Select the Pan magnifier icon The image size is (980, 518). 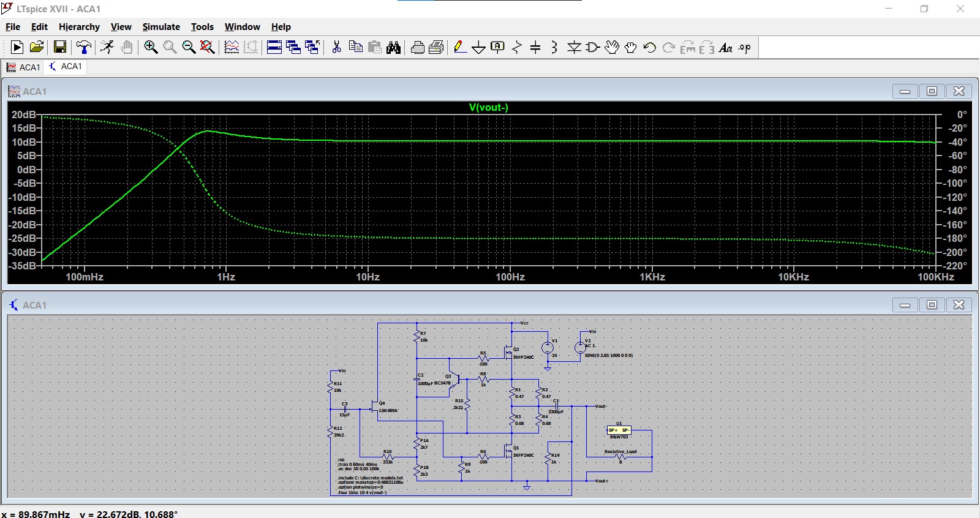tap(170, 47)
